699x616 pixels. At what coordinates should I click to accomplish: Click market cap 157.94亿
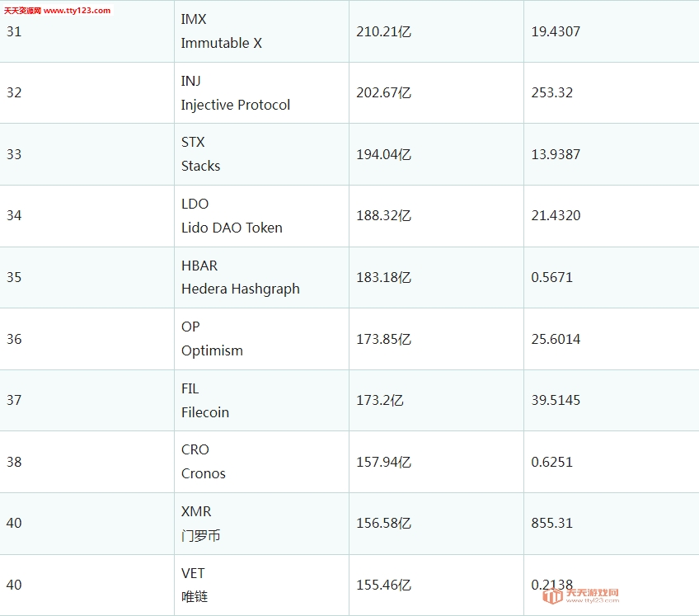383,462
